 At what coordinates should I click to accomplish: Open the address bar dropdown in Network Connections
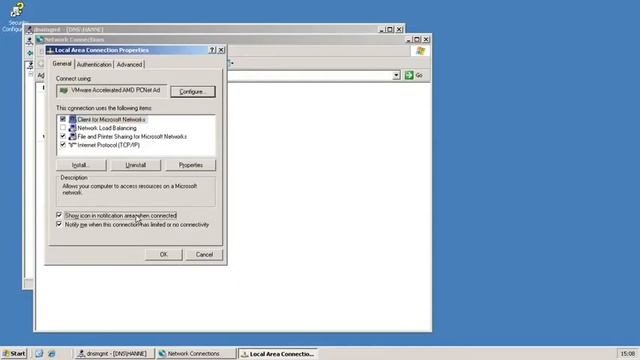pos(396,76)
